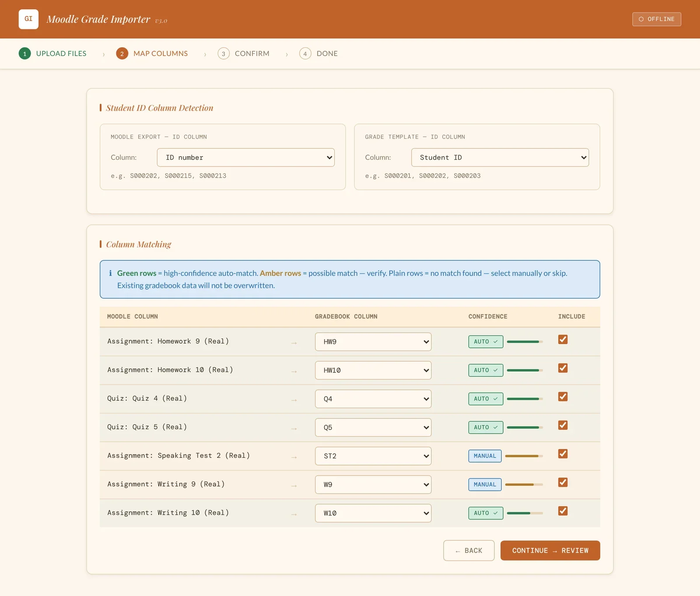Click the Offline status button
Image resolution: width=700 pixels, height=596 pixels.
(657, 19)
